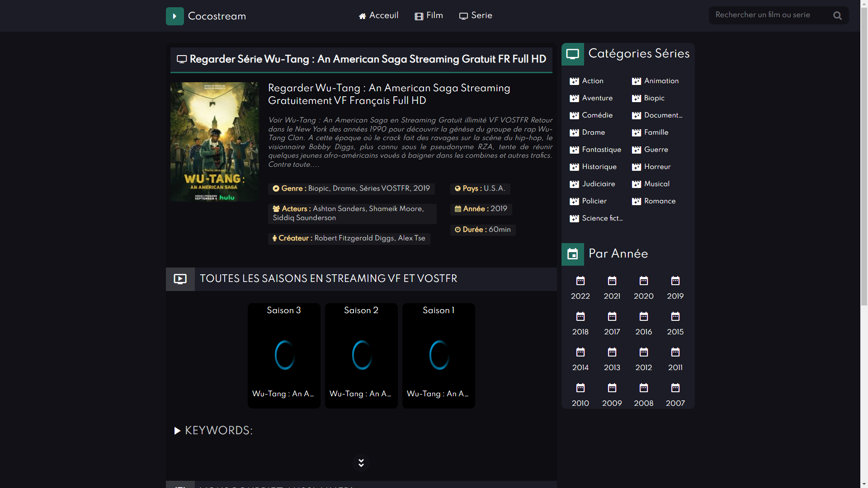Open the Acceuil menu item

coord(379,16)
